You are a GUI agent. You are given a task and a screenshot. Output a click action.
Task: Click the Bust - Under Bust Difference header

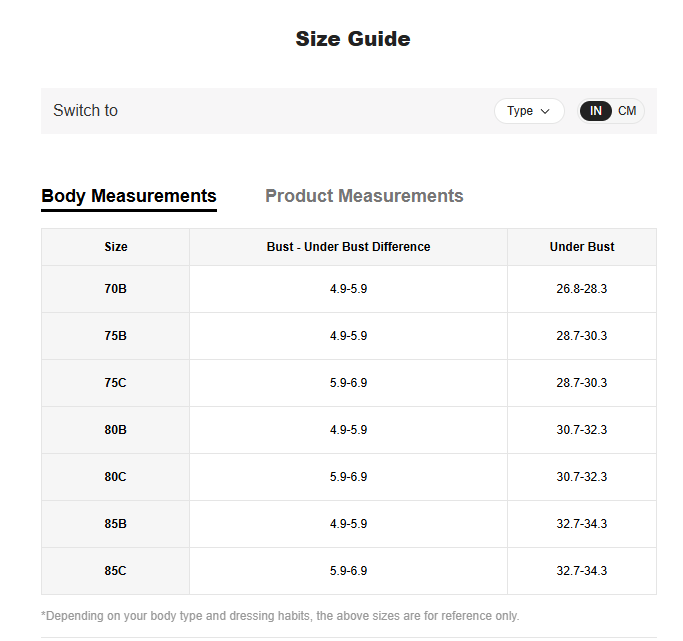click(348, 247)
